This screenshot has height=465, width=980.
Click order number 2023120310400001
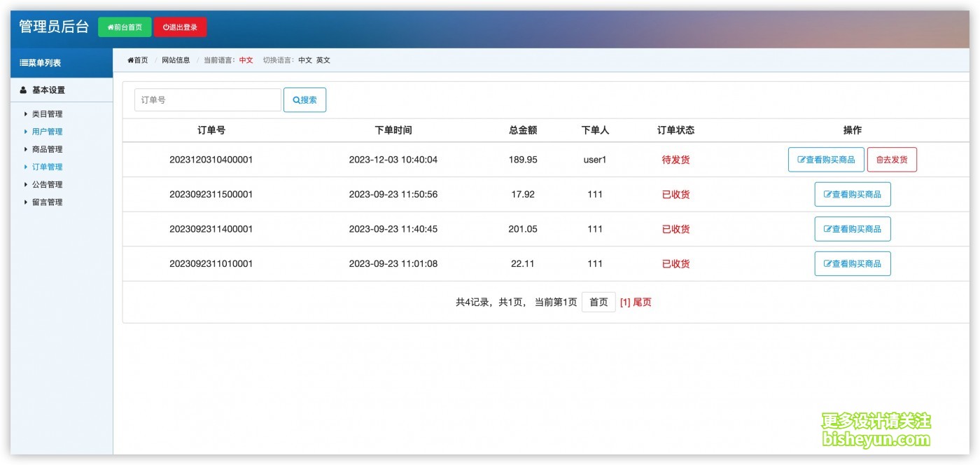[211, 160]
